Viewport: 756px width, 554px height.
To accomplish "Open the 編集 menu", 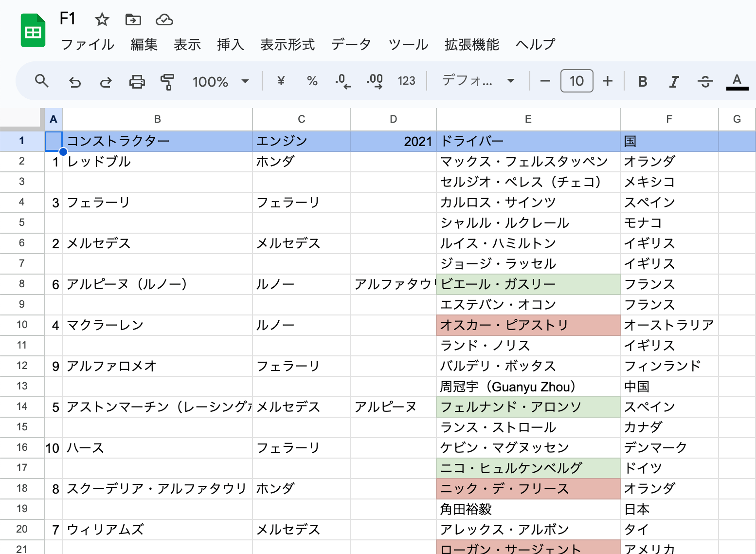I will (144, 44).
